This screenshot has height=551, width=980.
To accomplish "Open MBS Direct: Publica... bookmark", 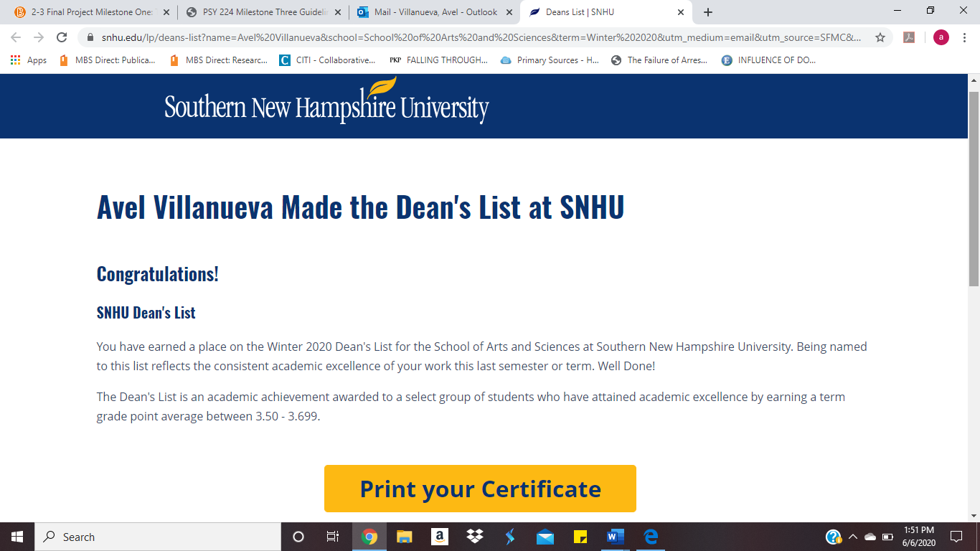I will [x=107, y=60].
